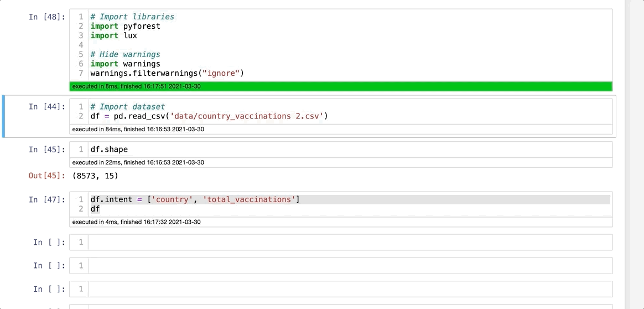Click the '# Hide warnings' comment line
Image resolution: width=644 pixels, height=309 pixels.
point(125,54)
